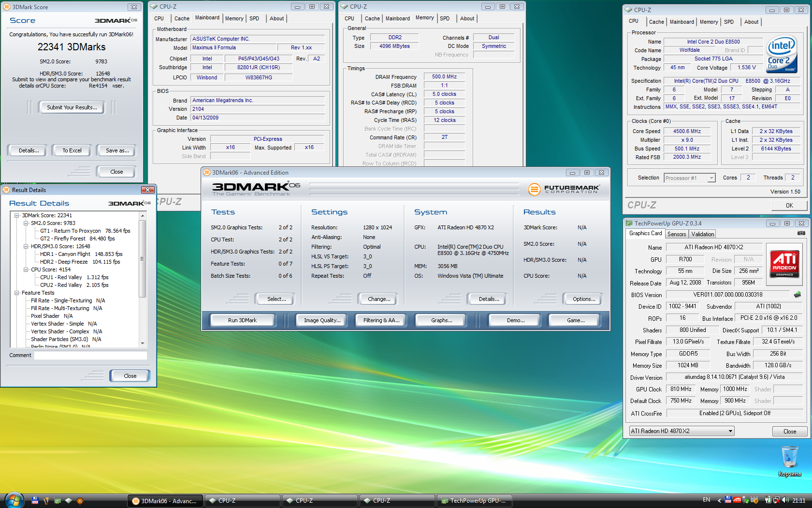Click To Excel button in 3DMark Score
This screenshot has height=508, width=812.
click(72, 150)
